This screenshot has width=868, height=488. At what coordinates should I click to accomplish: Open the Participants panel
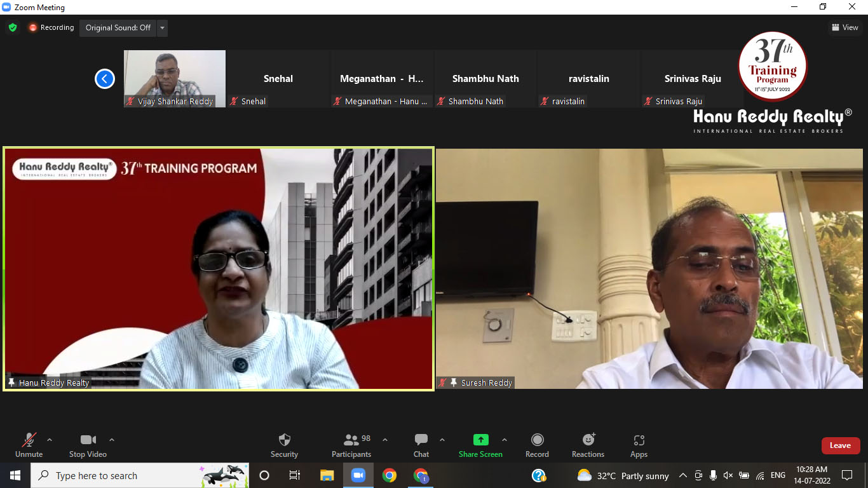point(351,445)
